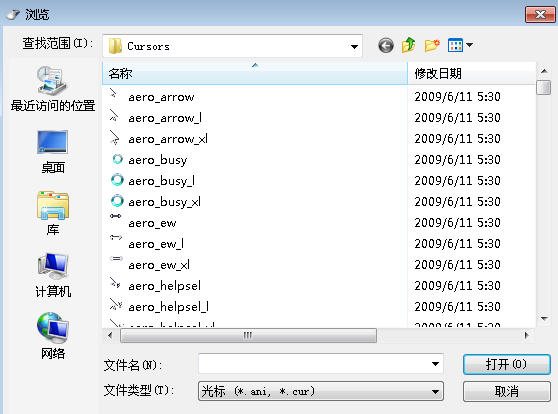Viewport: 558px width, 414px height.
Task: Go up one folder level
Action: tap(409, 45)
